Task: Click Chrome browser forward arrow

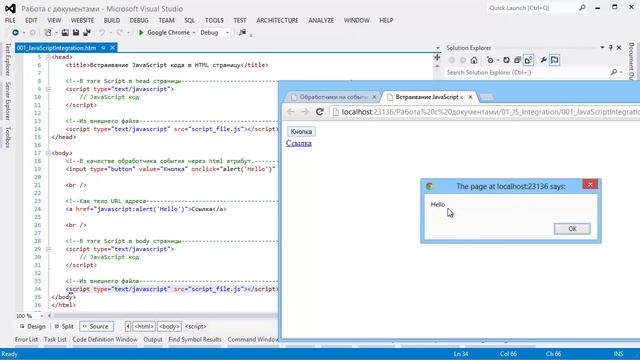Action: pos(305,111)
